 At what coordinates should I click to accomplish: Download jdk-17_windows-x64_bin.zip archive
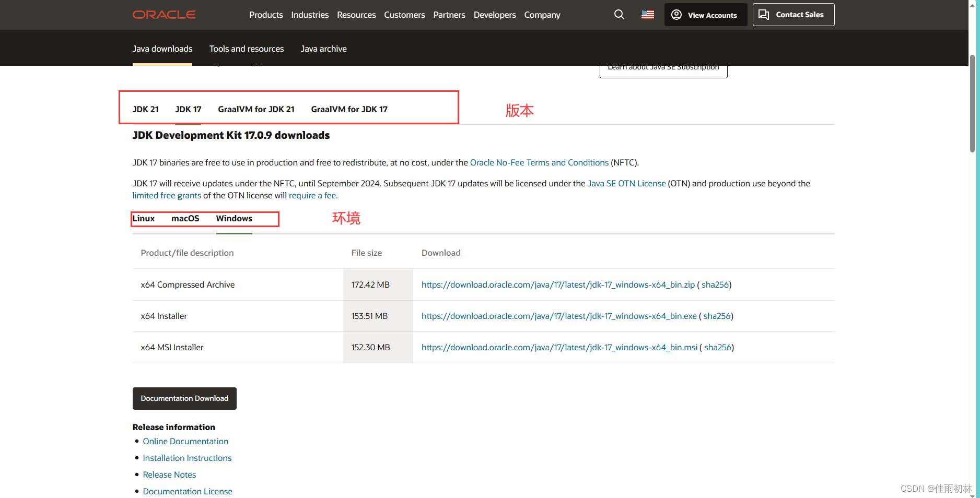[558, 284]
